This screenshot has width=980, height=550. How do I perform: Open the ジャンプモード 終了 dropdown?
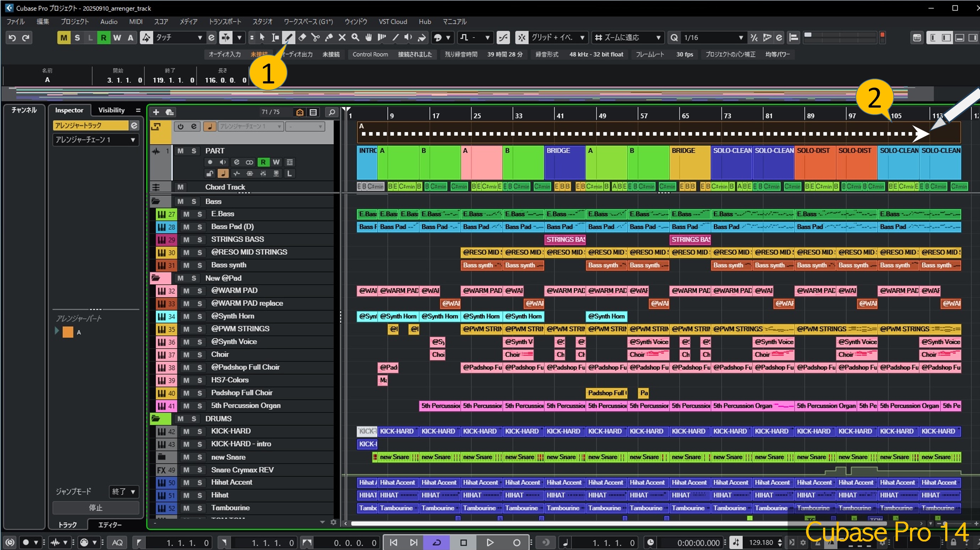click(123, 491)
